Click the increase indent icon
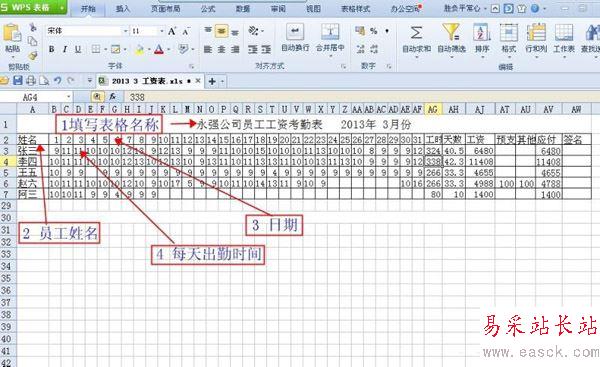This screenshot has width=600, height=367. click(266, 49)
